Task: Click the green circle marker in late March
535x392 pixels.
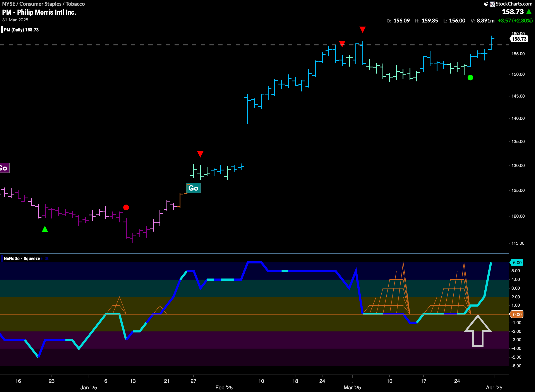Action: click(470, 78)
